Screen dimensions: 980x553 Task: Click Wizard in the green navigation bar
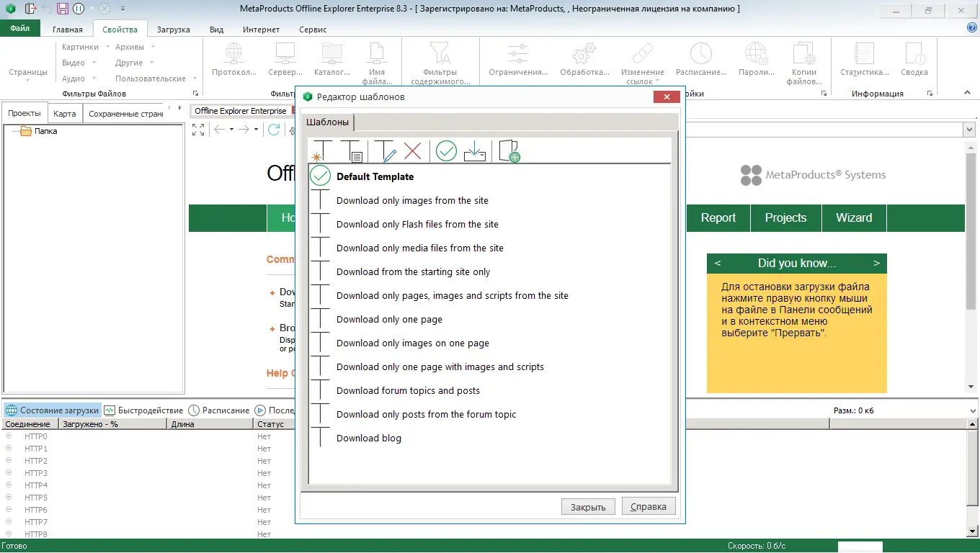(x=854, y=218)
